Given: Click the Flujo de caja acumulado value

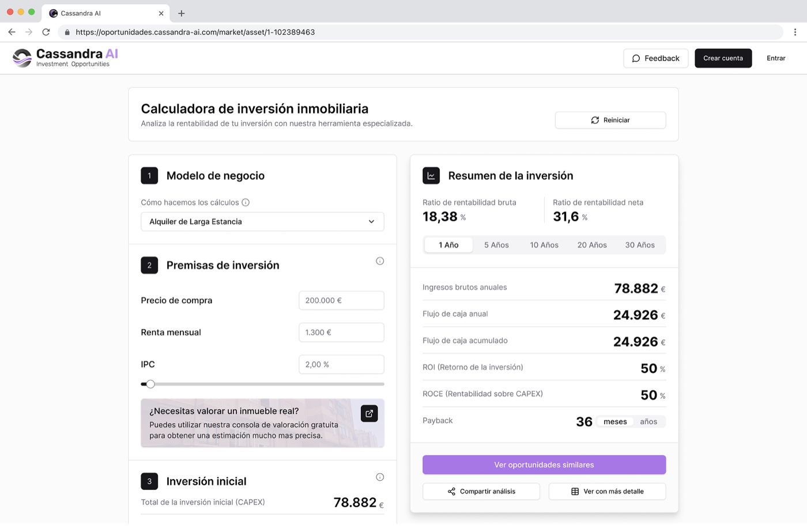Looking at the screenshot, I should (x=639, y=342).
